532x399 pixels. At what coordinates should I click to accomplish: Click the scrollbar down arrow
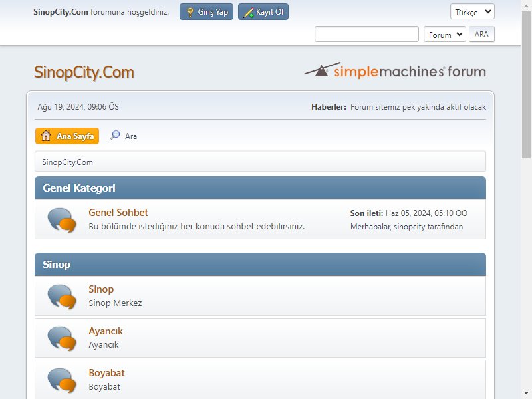[526, 393]
